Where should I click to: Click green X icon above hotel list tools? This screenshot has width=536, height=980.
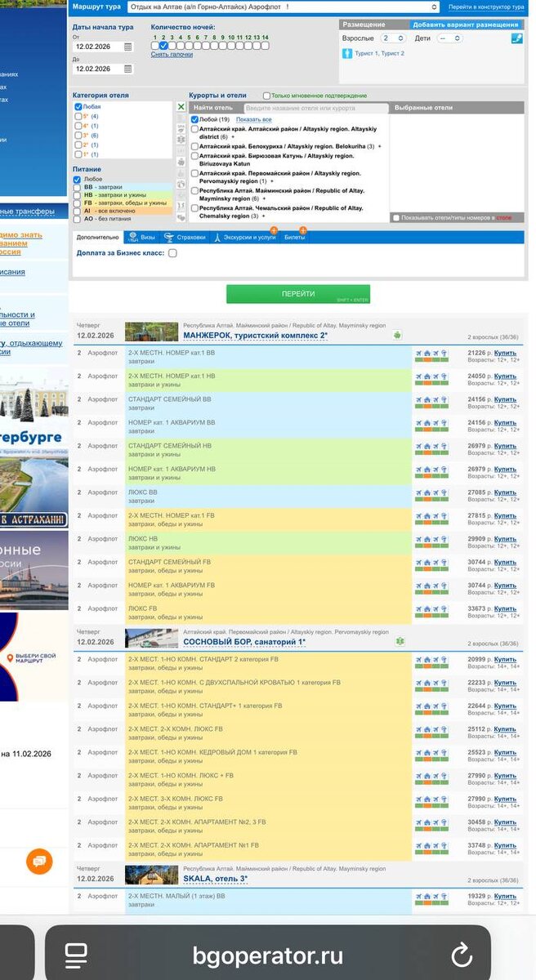181,107
